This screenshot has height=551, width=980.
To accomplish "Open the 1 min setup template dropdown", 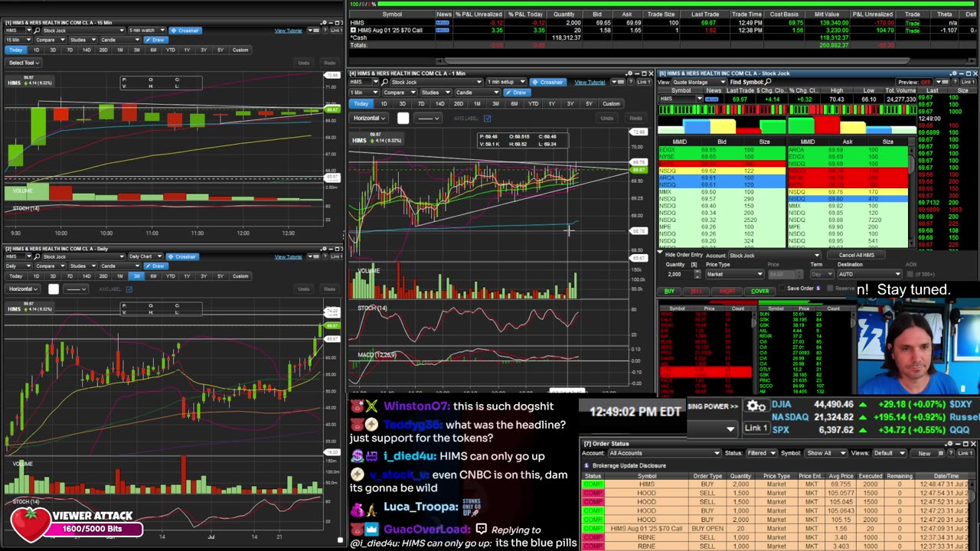I will tap(506, 82).
